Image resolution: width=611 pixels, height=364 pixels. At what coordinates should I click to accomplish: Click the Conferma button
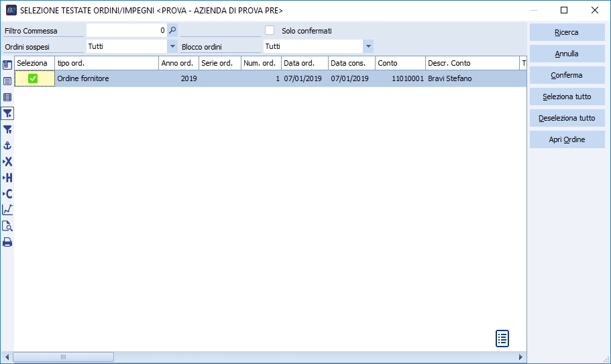point(567,75)
